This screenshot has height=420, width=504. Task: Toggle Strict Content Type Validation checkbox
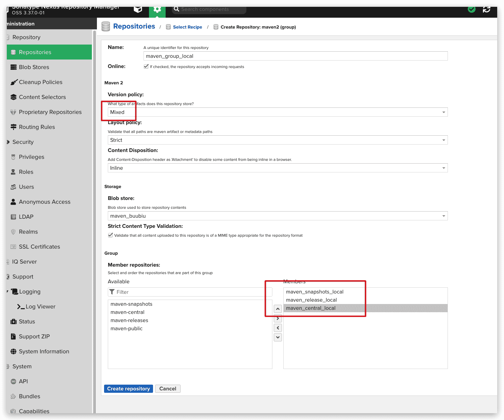[111, 235]
